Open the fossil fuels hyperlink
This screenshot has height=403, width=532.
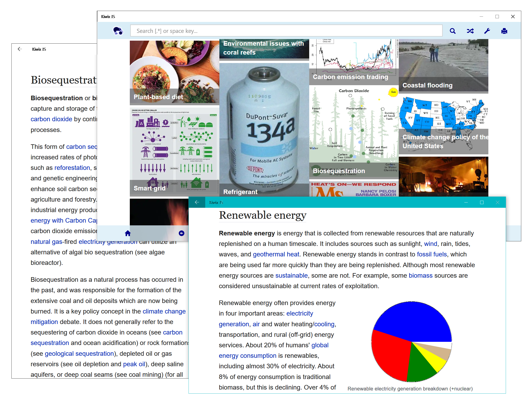[x=431, y=254]
